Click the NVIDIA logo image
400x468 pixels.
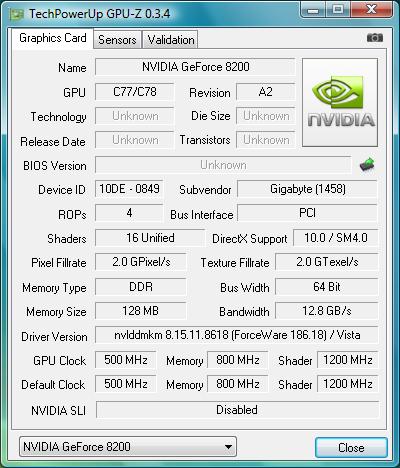pyautogui.click(x=340, y=102)
